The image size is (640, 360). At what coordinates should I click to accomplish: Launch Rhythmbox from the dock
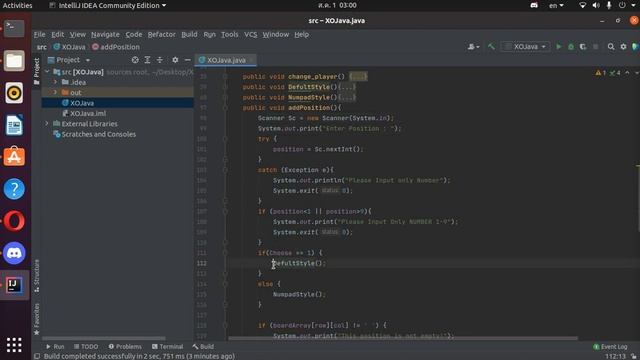(14, 93)
